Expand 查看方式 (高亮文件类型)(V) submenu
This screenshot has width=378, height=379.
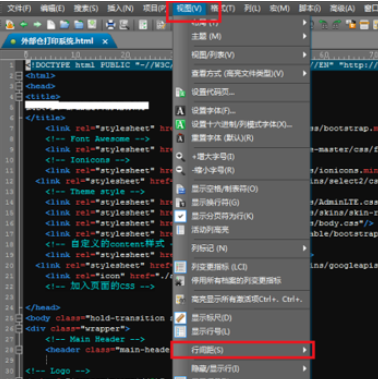click(x=242, y=73)
